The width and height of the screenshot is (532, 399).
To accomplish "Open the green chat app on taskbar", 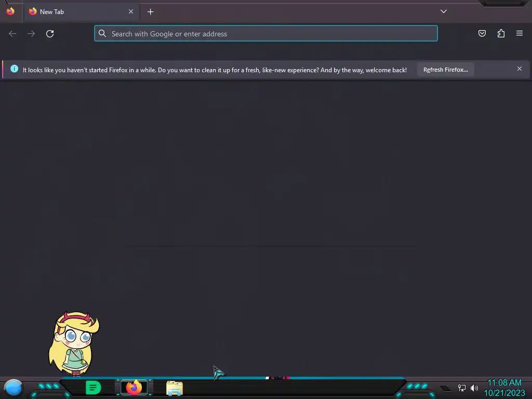I will pos(94,388).
